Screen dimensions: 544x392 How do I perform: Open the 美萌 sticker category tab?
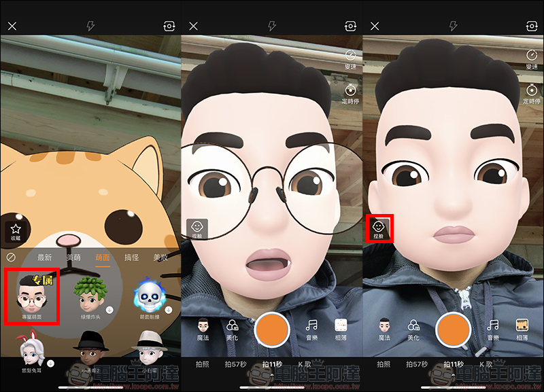(x=73, y=257)
